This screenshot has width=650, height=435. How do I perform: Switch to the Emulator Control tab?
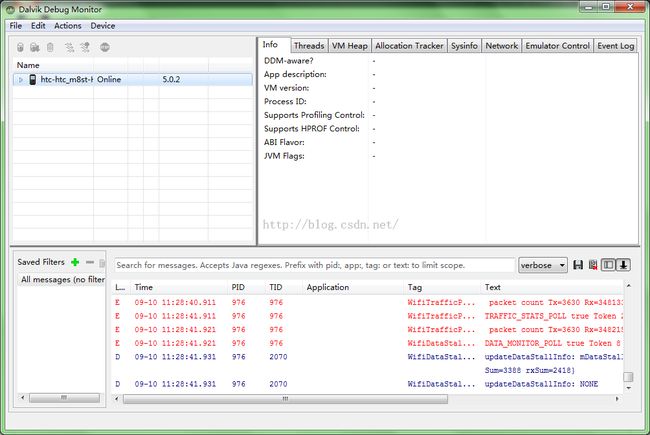tap(558, 46)
